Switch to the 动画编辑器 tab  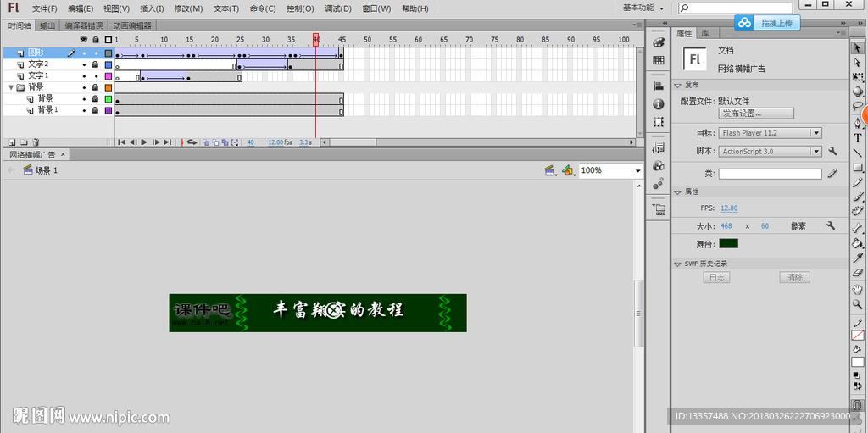(x=132, y=25)
